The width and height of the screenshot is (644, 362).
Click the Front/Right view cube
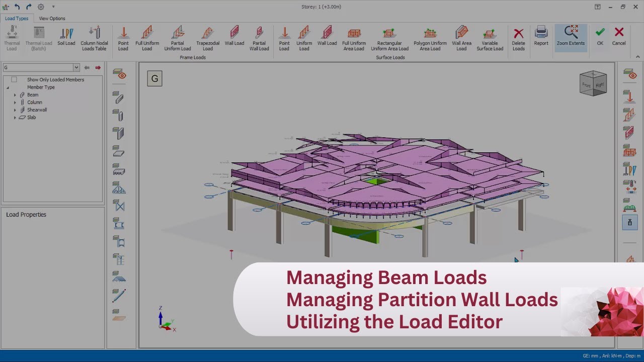click(x=593, y=83)
